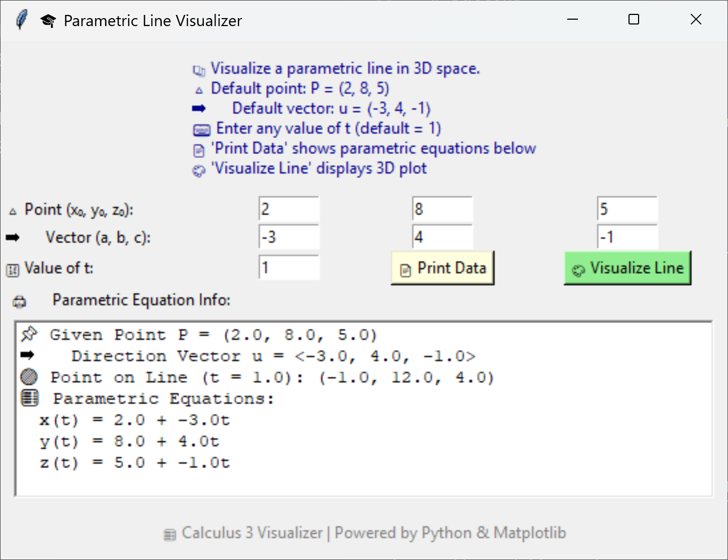
Task: Click the list icon next to Parametric Equations
Action: (29, 398)
